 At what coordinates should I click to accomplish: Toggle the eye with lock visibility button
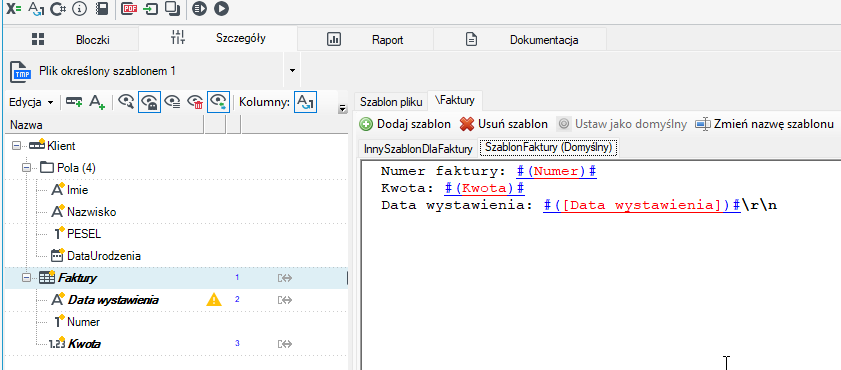coord(150,102)
